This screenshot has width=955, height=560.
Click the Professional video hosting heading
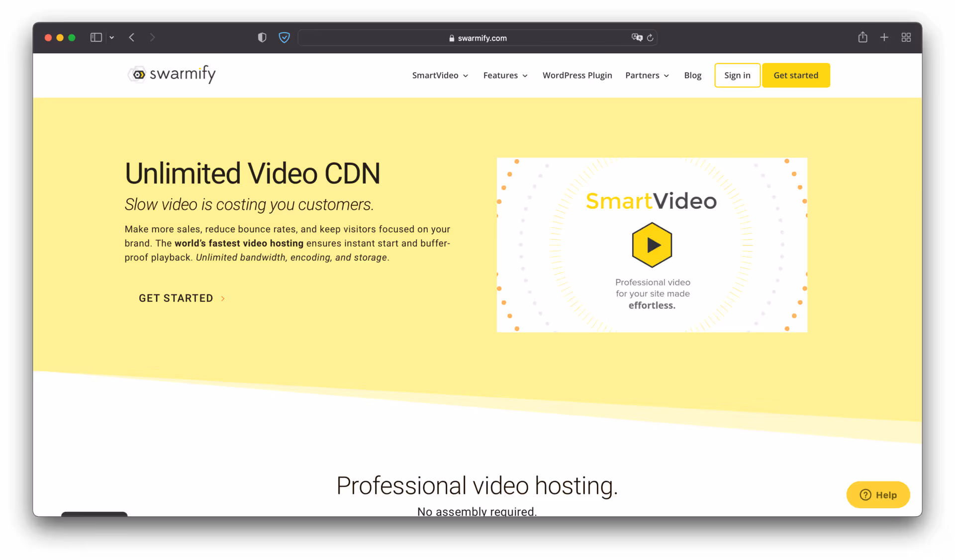pyautogui.click(x=477, y=485)
